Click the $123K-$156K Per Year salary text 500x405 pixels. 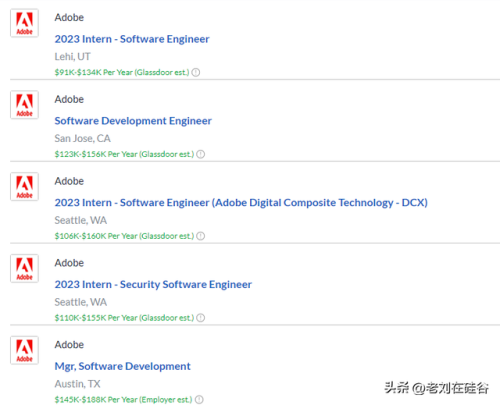pyautogui.click(x=124, y=154)
